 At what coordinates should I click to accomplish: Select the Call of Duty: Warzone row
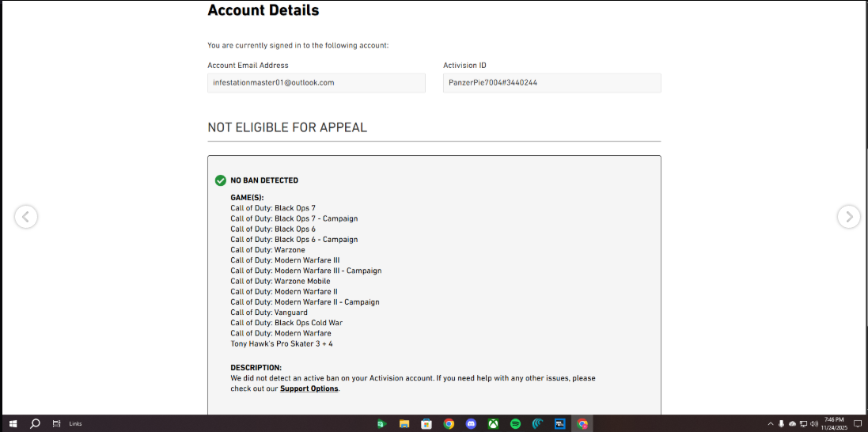pyautogui.click(x=267, y=250)
